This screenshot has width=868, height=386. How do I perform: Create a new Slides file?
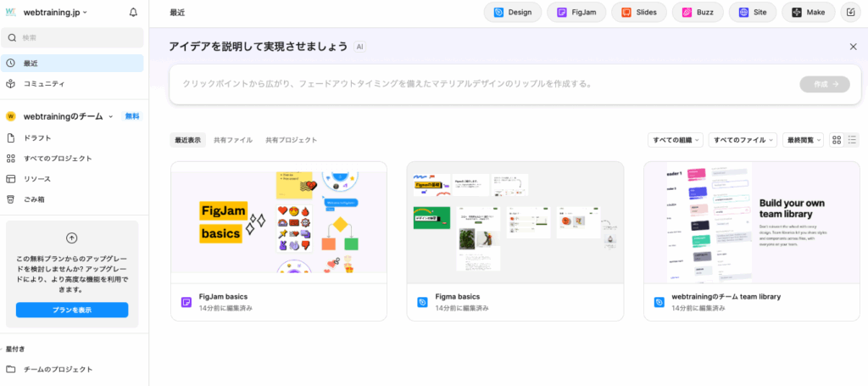tap(637, 13)
